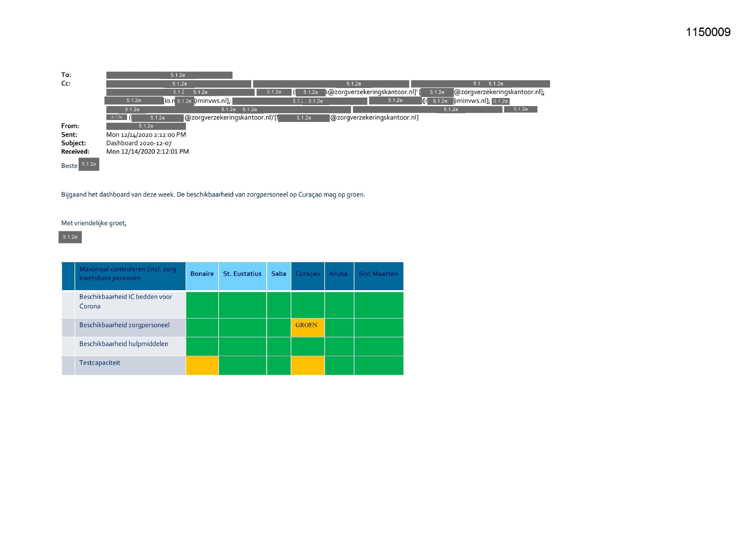Select the Aruba column header
This screenshot has width=756, height=535.
click(338, 274)
